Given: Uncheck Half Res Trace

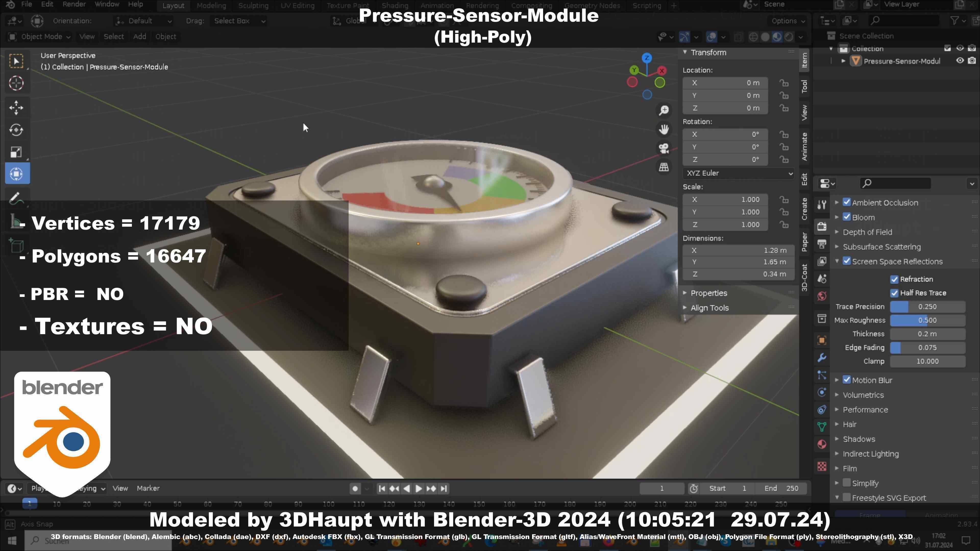Looking at the screenshot, I should coord(895,293).
